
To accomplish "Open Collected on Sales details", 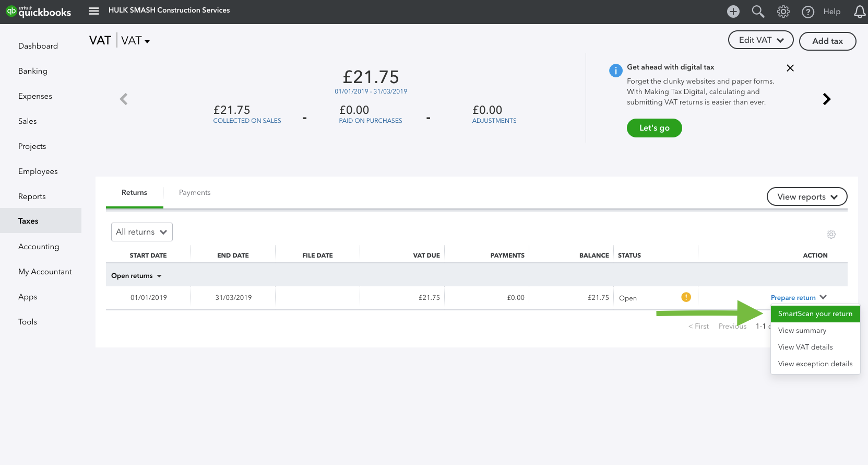I will pyautogui.click(x=247, y=121).
